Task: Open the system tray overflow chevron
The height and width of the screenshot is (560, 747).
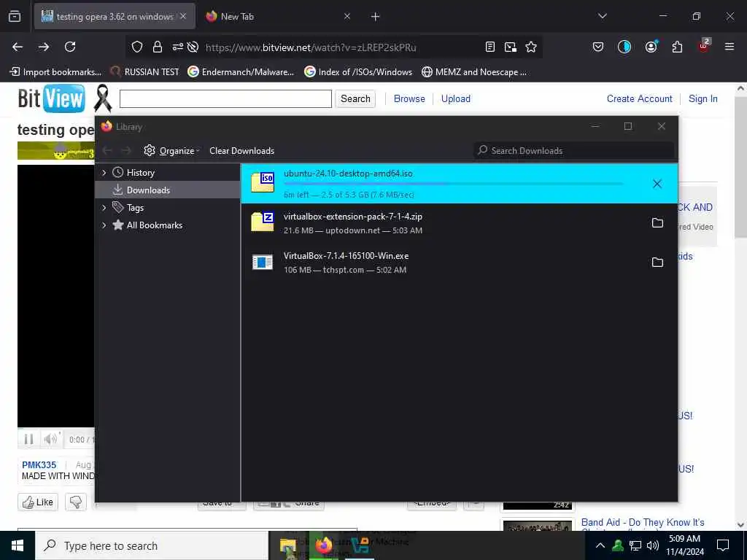Action: tap(600, 545)
